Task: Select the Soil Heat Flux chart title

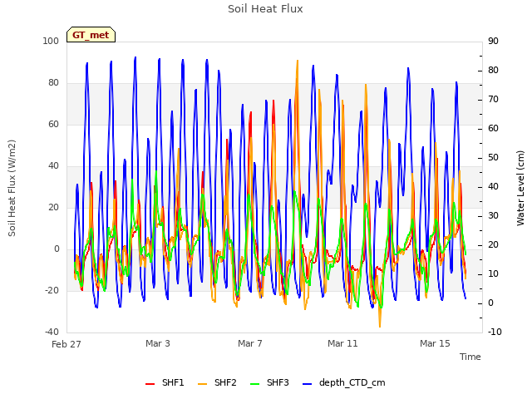Action: (x=265, y=9)
